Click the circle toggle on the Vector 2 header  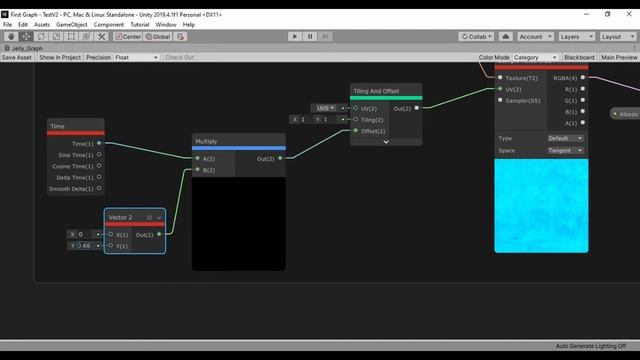point(149,218)
